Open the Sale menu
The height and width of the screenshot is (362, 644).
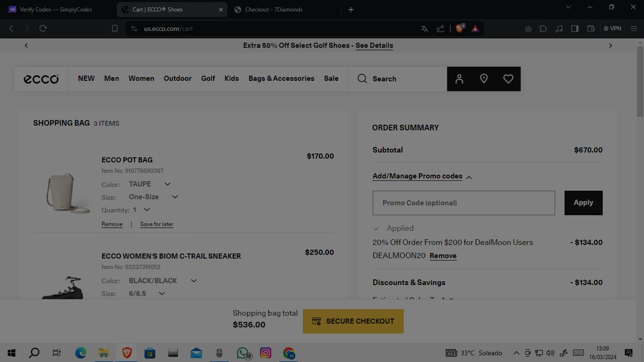pyautogui.click(x=331, y=79)
